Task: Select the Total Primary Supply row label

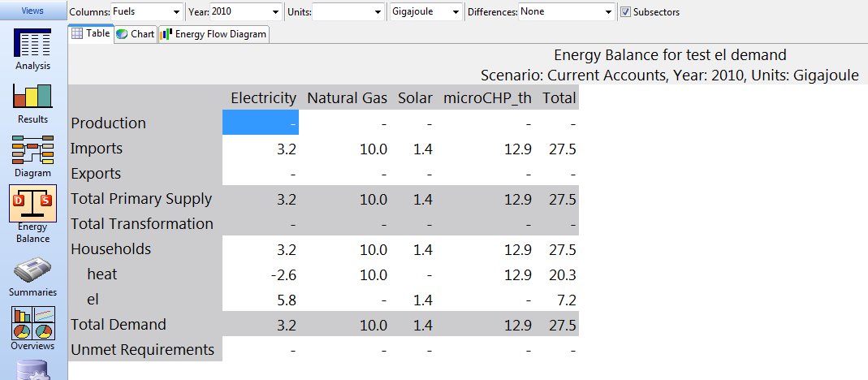Action: [145, 198]
